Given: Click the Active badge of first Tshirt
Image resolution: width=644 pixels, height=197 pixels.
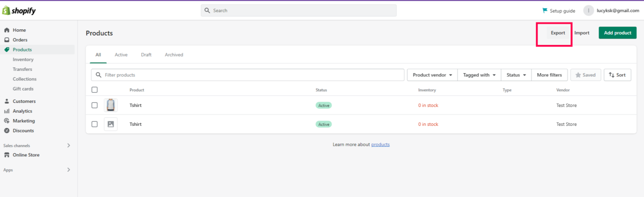Looking at the screenshot, I should click(x=324, y=105).
